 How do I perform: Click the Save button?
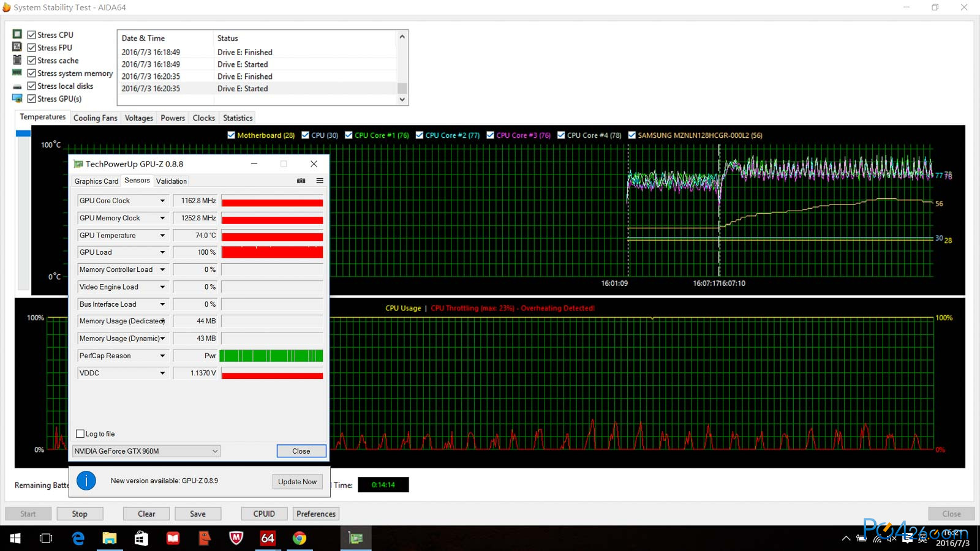[198, 514]
